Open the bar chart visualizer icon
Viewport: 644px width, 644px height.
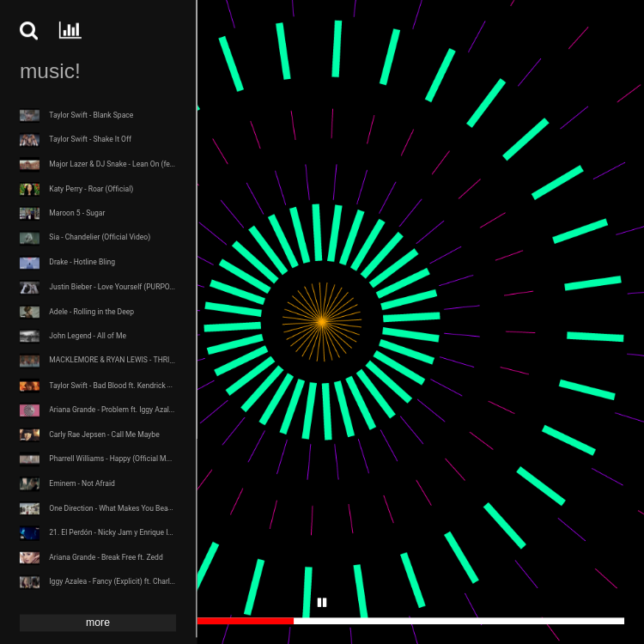(70, 30)
